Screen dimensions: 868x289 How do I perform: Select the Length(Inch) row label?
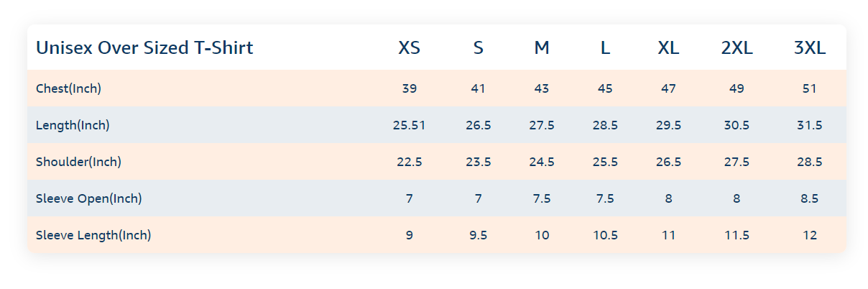[73, 125]
